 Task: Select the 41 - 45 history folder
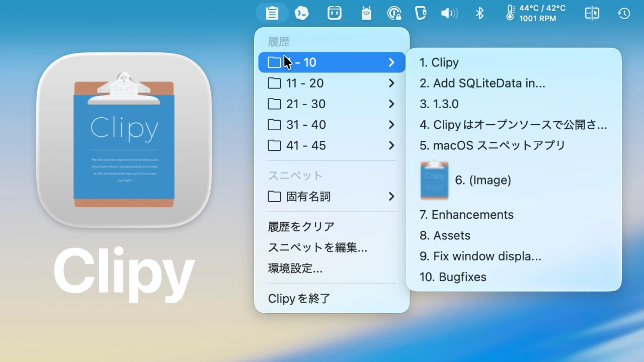pos(332,145)
